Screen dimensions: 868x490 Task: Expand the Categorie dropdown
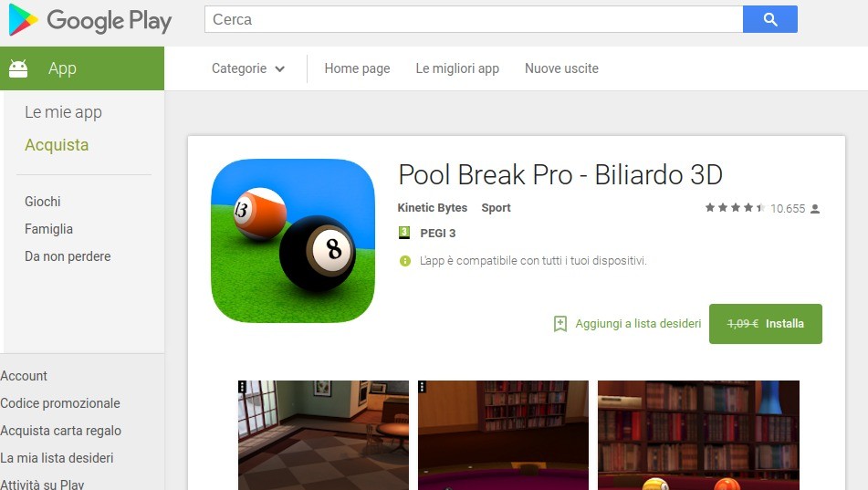tap(248, 68)
